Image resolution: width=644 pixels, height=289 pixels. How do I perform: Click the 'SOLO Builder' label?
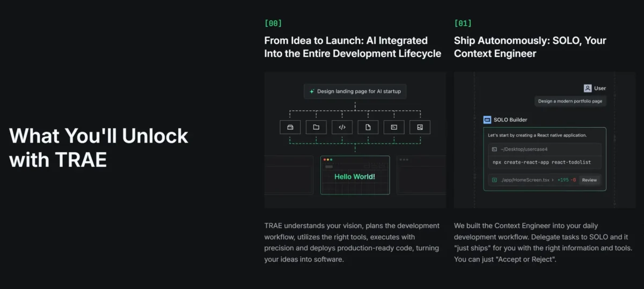tap(510, 120)
